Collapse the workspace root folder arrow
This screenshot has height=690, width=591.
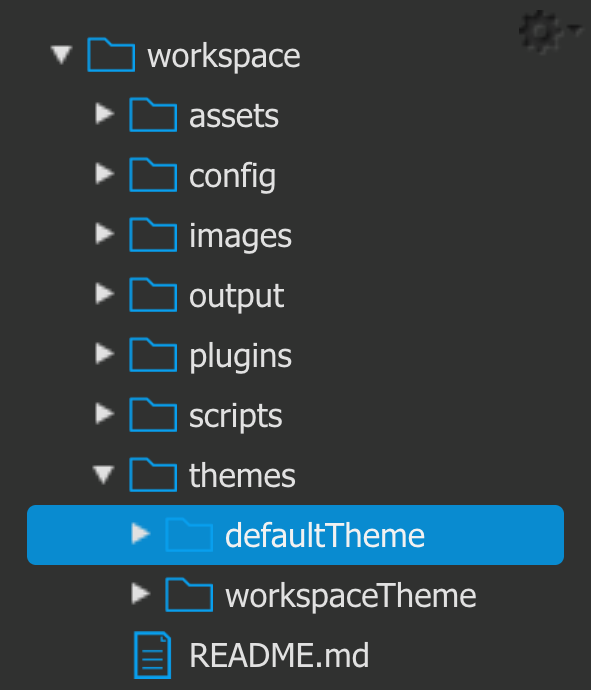[61, 55]
